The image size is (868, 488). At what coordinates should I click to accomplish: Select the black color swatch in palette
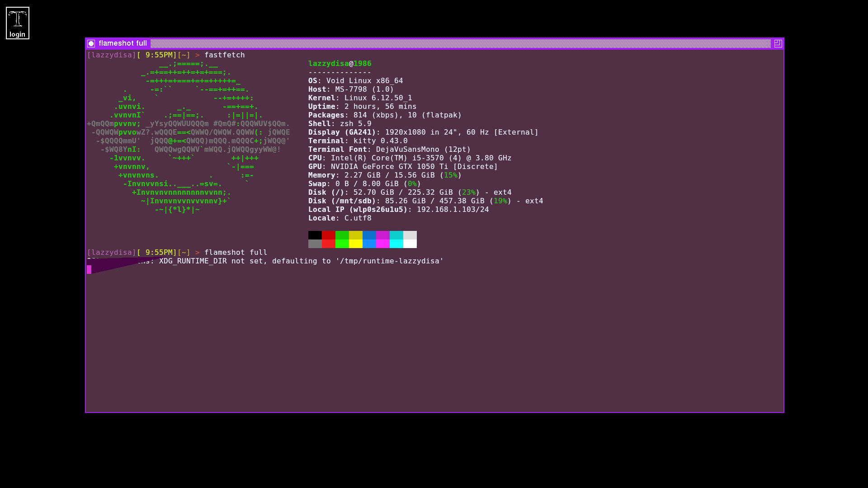tap(315, 235)
